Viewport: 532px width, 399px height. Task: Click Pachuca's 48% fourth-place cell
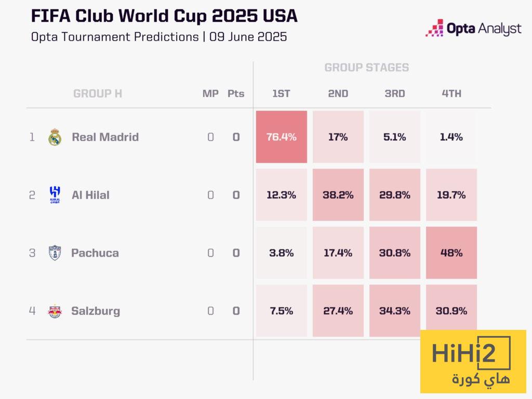pos(451,253)
